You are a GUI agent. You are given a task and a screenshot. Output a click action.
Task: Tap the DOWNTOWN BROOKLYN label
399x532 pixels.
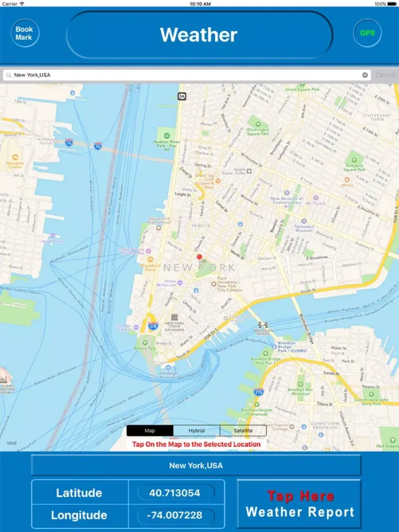(x=325, y=426)
